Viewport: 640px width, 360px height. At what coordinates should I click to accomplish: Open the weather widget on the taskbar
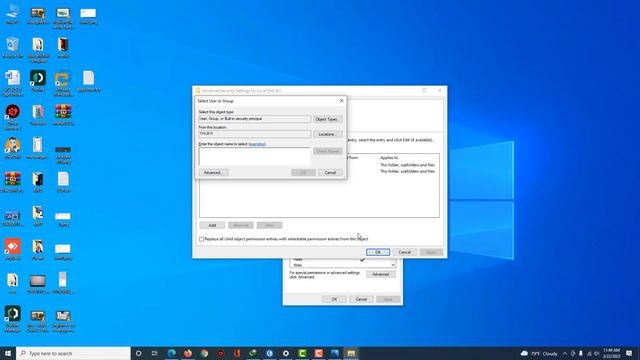539,353
